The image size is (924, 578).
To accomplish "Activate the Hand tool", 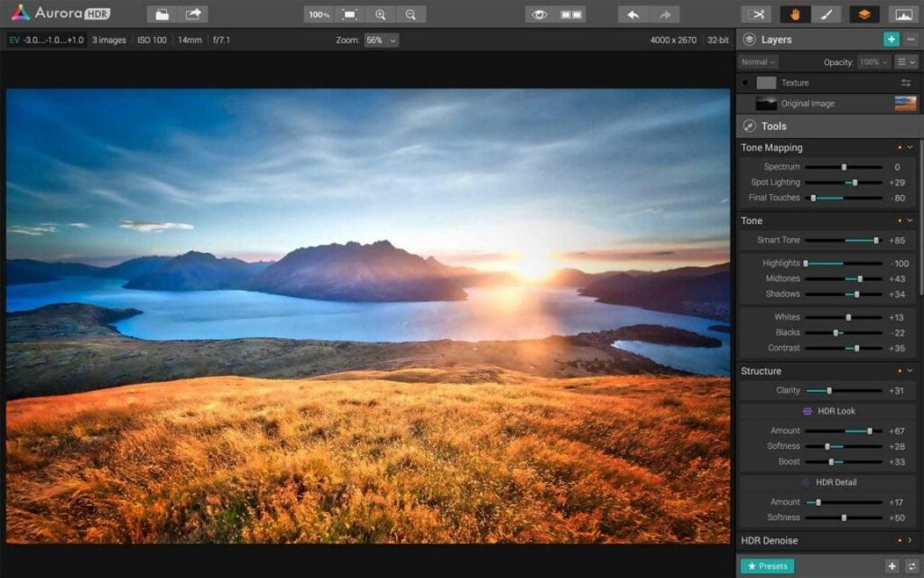I will pos(794,14).
